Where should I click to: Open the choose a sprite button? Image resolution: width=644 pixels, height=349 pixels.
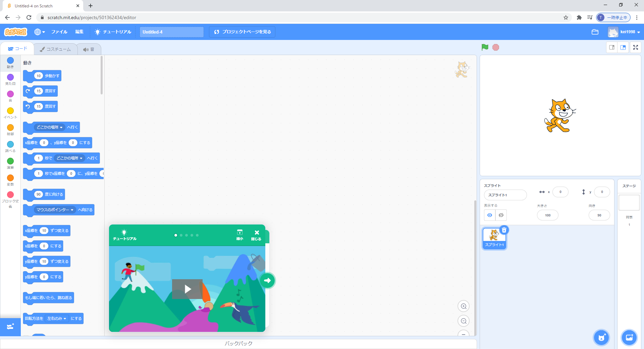coord(601,337)
